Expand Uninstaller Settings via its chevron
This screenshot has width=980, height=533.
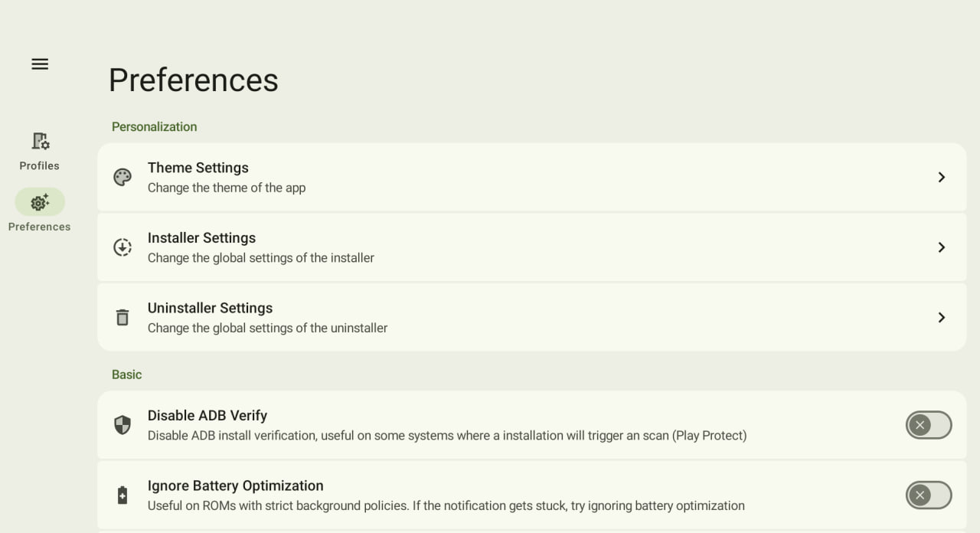(941, 317)
